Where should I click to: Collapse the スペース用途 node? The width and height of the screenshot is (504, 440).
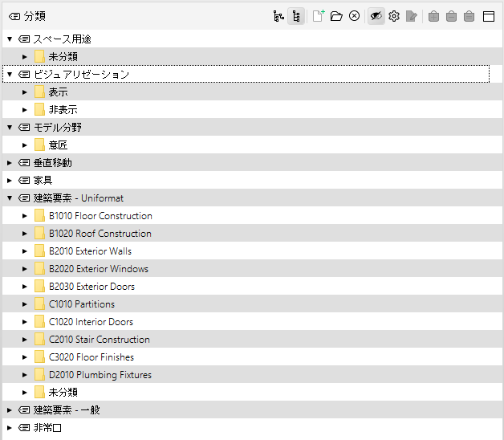click(x=10, y=39)
